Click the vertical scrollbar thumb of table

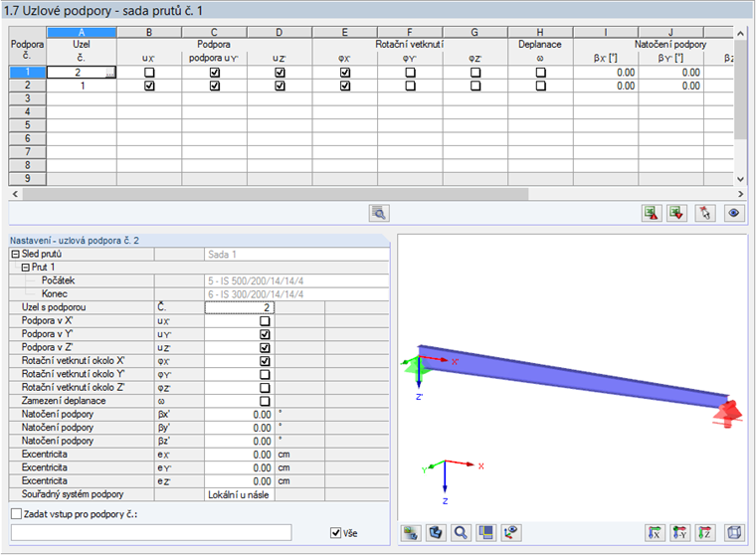(x=740, y=90)
